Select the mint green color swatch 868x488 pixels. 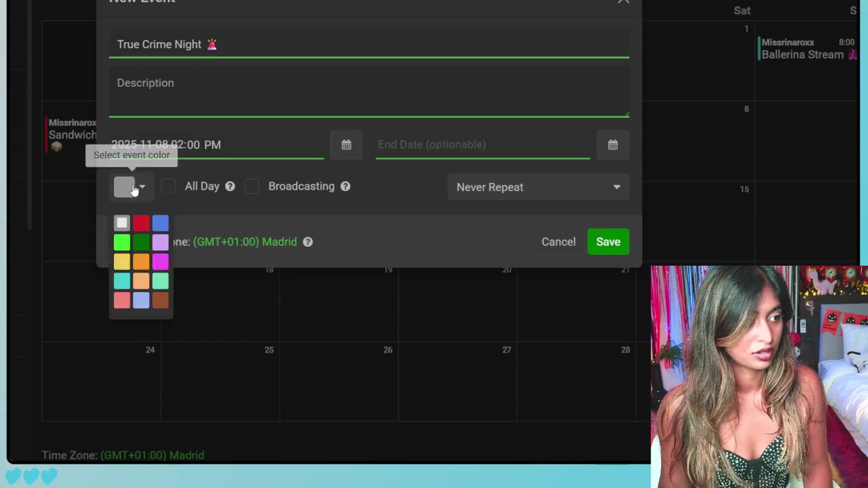pos(160,281)
